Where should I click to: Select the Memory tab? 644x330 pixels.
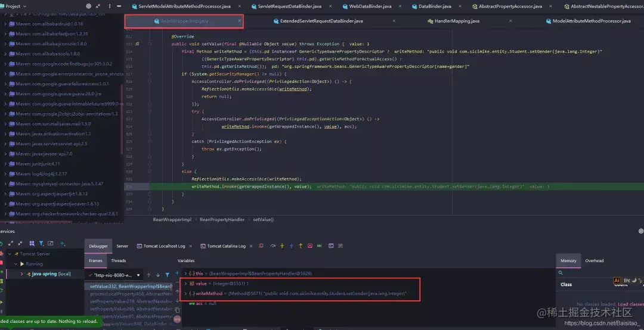click(x=568, y=261)
